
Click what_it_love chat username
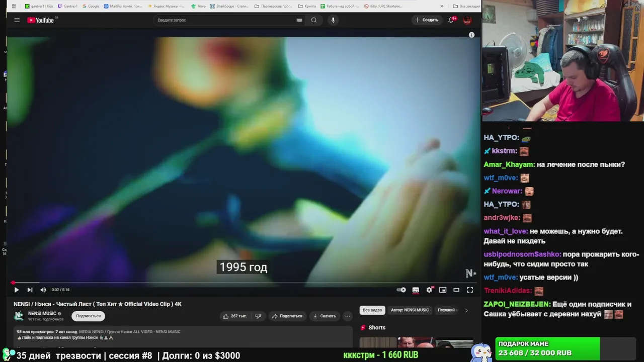pyautogui.click(x=505, y=231)
